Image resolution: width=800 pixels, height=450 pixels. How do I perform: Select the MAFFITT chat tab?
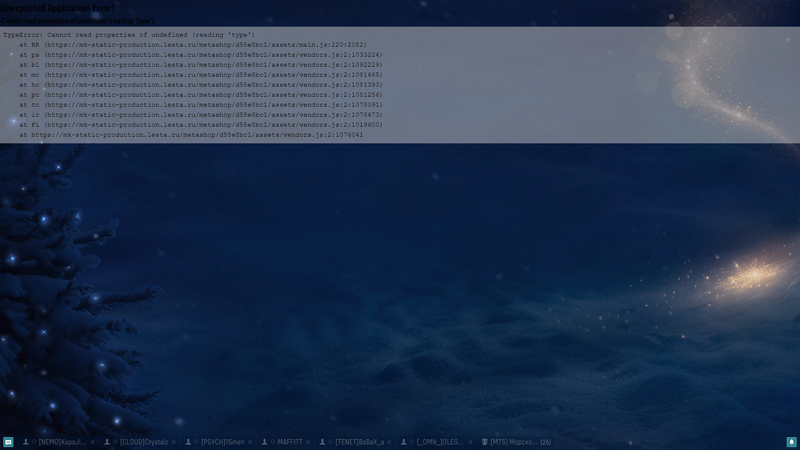(x=288, y=441)
